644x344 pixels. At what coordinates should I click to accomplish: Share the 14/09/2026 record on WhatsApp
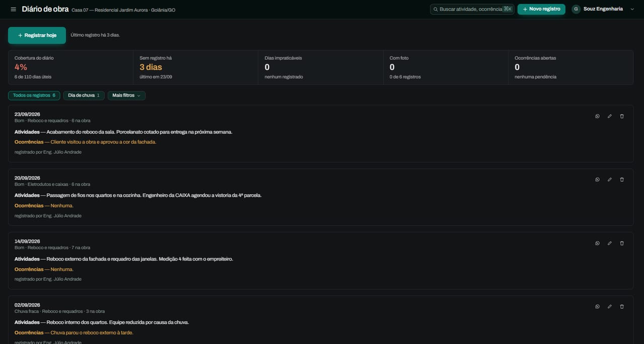tap(597, 243)
